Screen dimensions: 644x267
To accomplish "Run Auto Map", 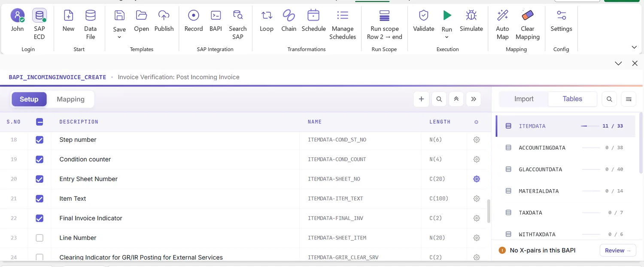I will [502, 25].
